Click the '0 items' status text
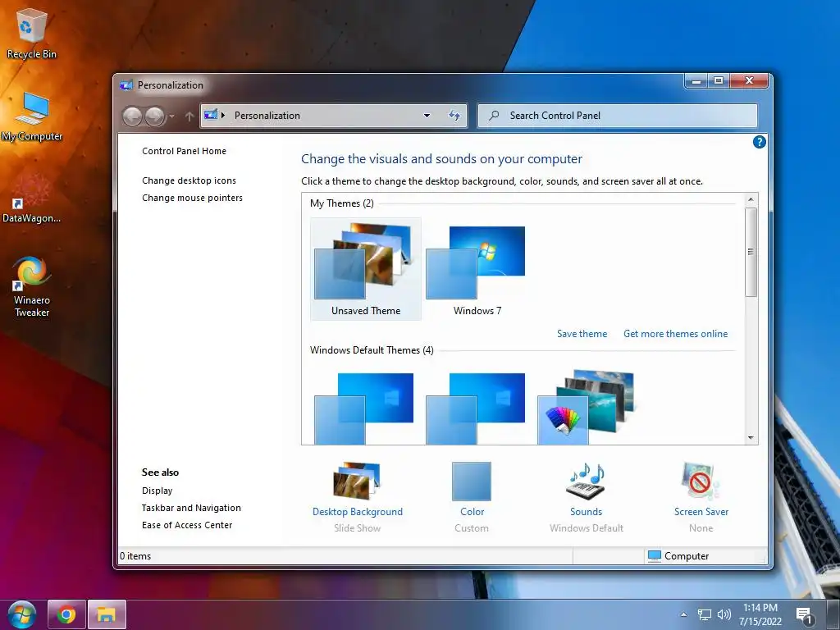Screen dimensions: 840x630 [135, 556]
